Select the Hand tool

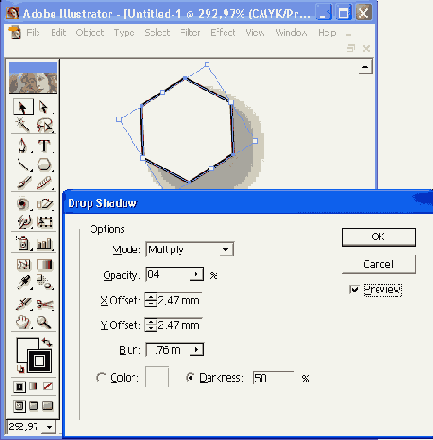pos(23,322)
